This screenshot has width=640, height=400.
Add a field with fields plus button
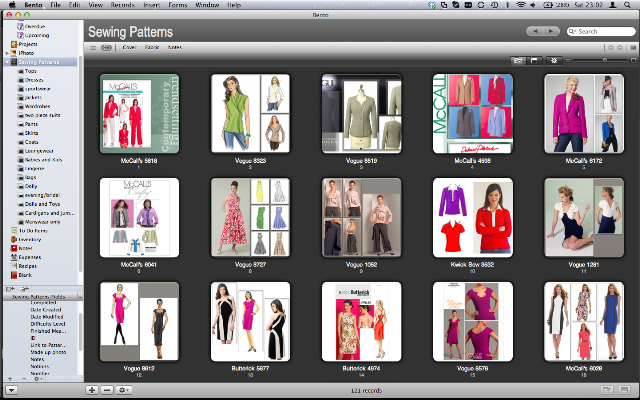coord(10,379)
